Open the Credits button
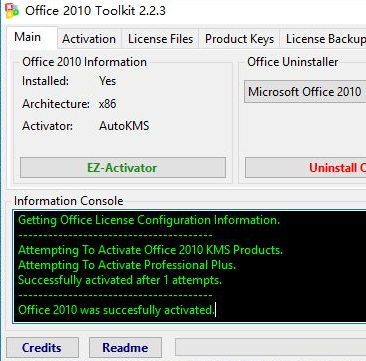The image size is (366, 361). point(42,347)
